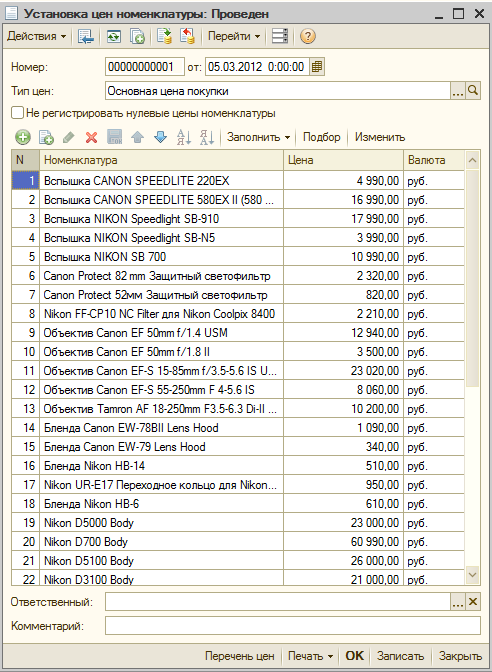Screen dimensions: 492x672
Task: Click the OK button
Action: [x=354, y=656]
